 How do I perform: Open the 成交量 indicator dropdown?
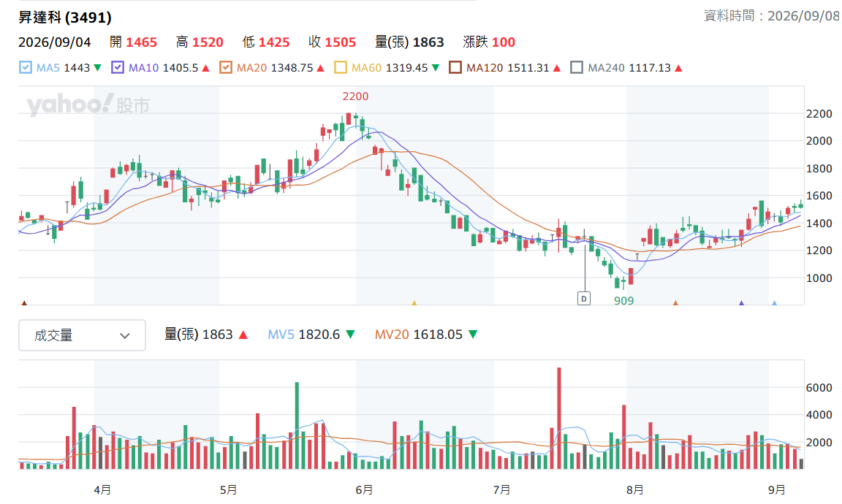coord(82,335)
